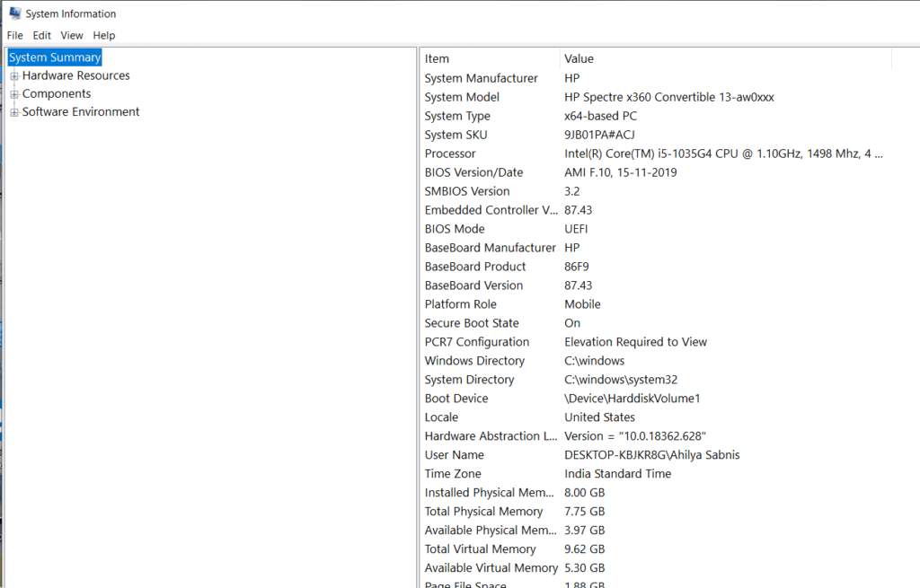The height and width of the screenshot is (588, 920).
Task: Expand the Components tree node
Action: (14, 94)
